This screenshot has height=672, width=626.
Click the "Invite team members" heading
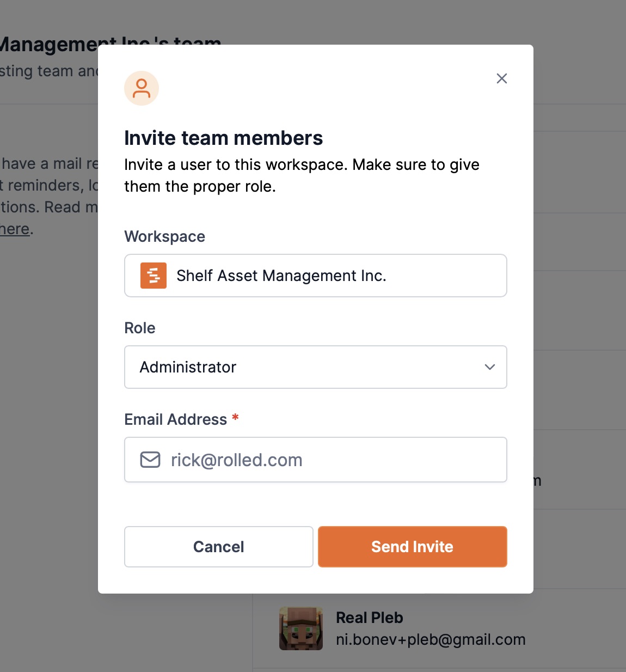point(223,138)
